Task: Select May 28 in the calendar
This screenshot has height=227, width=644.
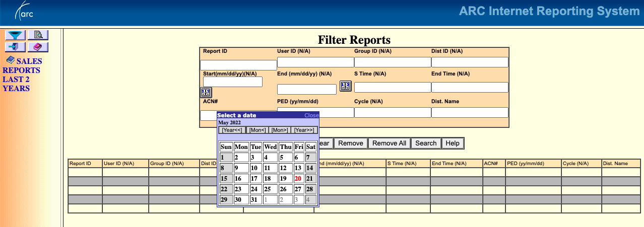Action: tap(310, 189)
